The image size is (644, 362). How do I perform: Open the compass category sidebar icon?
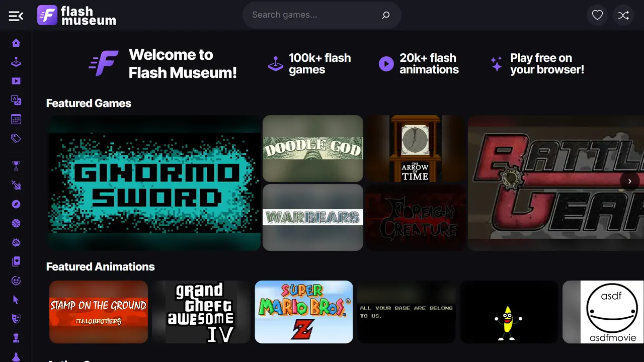pyautogui.click(x=16, y=204)
